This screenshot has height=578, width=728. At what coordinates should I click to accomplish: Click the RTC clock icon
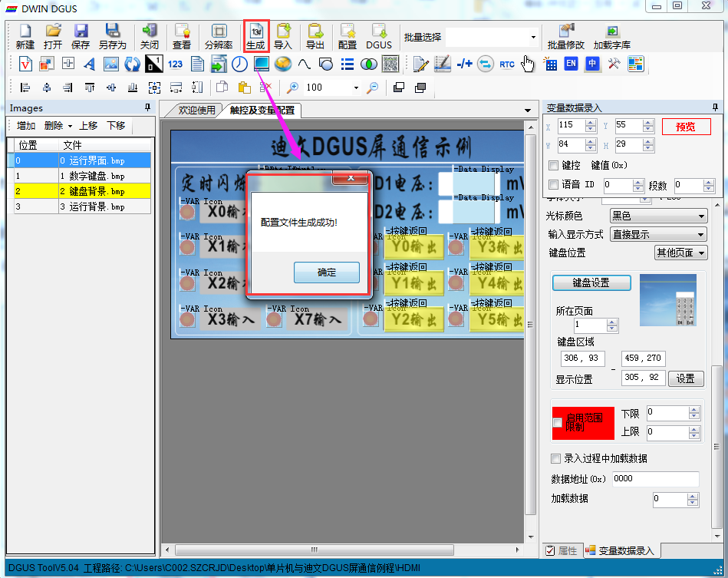[x=506, y=64]
